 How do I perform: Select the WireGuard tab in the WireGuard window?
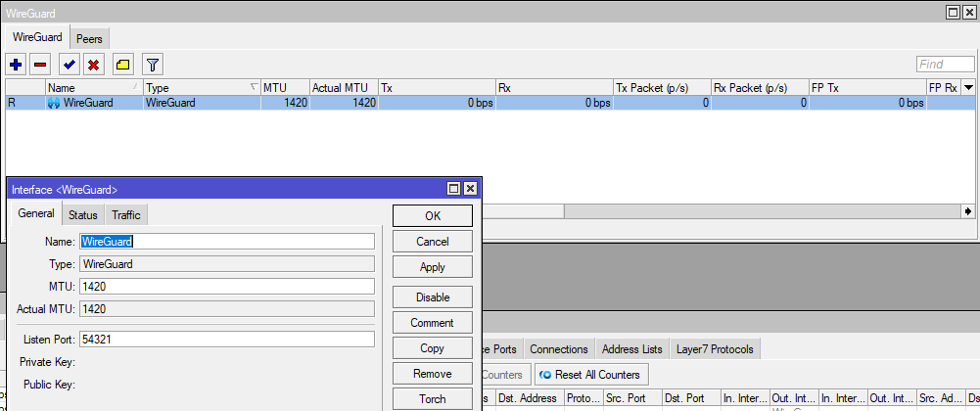[37, 37]
